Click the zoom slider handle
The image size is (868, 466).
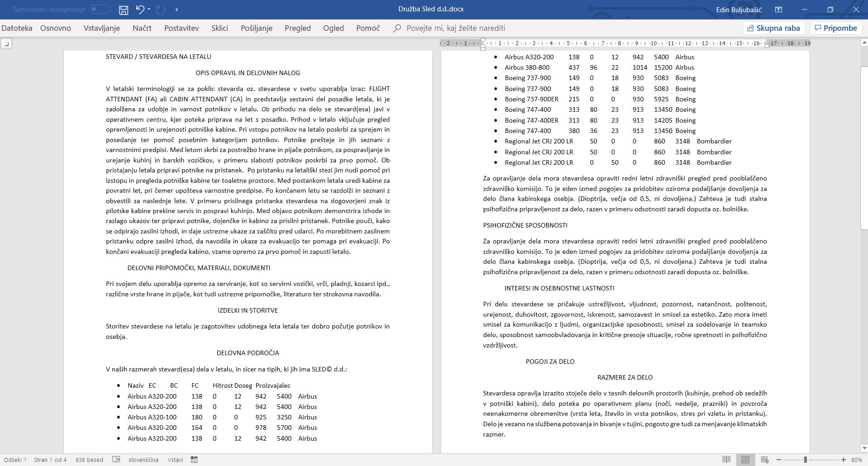tap(806, 460)
